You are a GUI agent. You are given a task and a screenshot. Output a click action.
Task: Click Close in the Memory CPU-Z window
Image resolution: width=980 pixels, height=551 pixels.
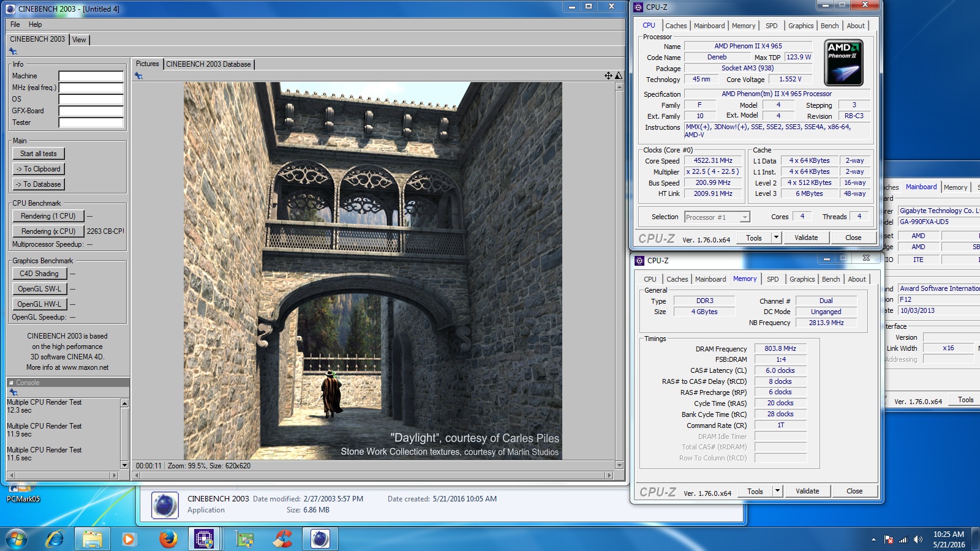pos(854,492)
